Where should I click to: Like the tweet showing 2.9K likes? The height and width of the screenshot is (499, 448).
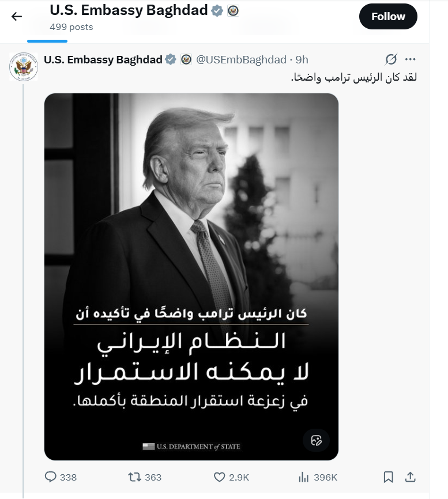point(219,477)
